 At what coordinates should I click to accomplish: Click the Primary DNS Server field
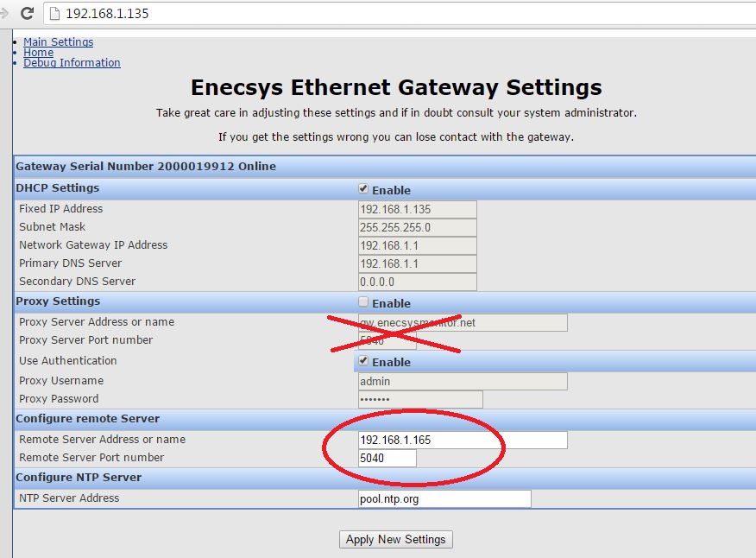point(418,264)
